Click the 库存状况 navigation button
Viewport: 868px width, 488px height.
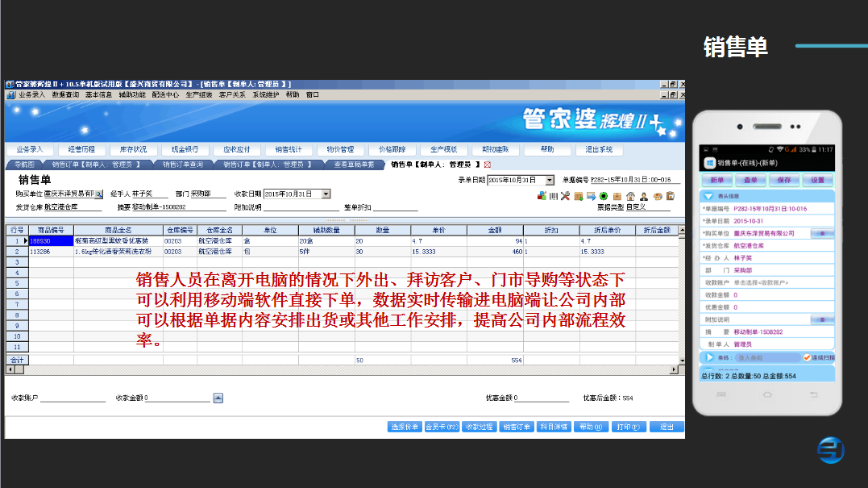tap(134, 149)
